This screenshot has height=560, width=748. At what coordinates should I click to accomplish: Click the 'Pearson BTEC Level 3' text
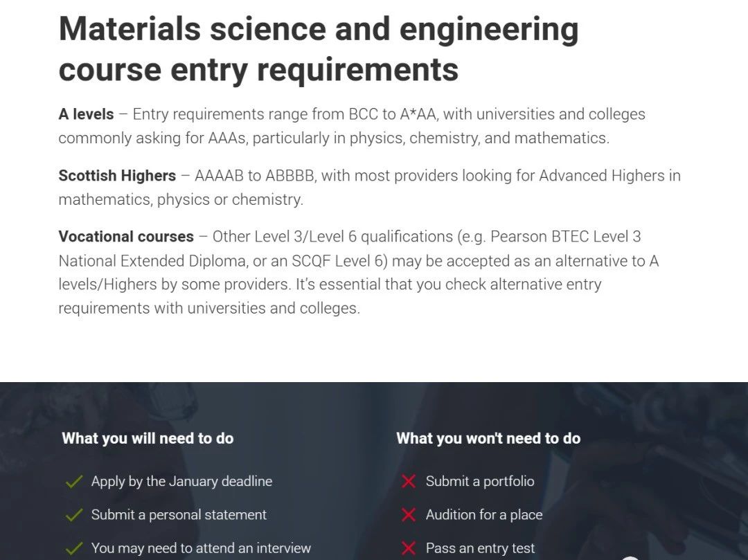pos(565,237)
